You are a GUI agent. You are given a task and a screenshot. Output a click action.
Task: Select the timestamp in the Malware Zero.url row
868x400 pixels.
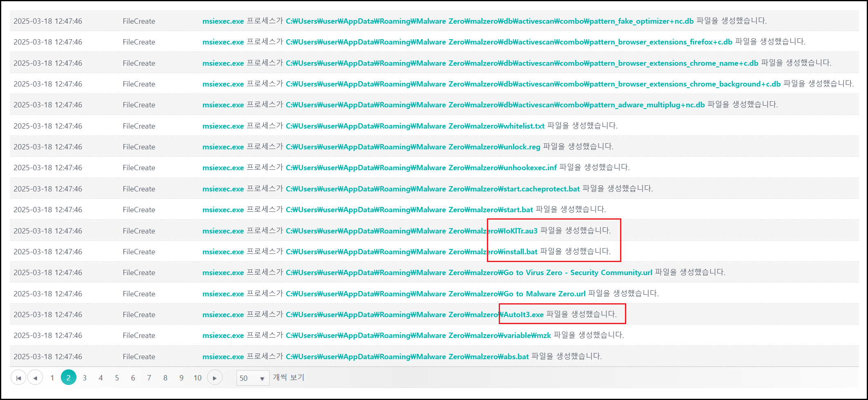(48, 293)
